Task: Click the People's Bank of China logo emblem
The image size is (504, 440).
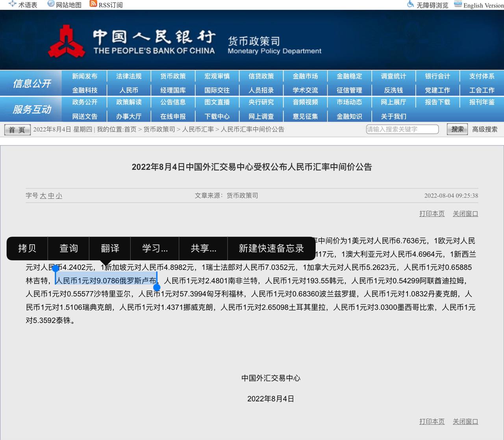Action: pyautogui.click(x=67, y=41)
